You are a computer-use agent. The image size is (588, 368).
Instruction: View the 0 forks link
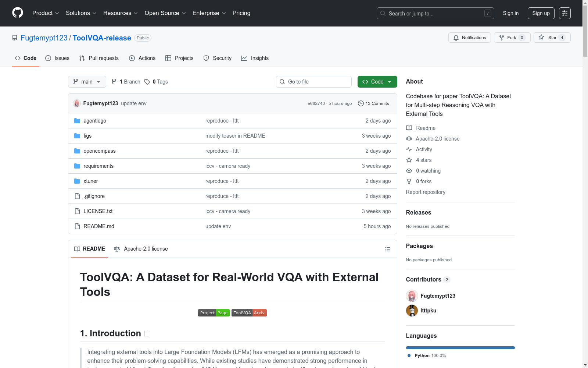click(x=419, y=181)
